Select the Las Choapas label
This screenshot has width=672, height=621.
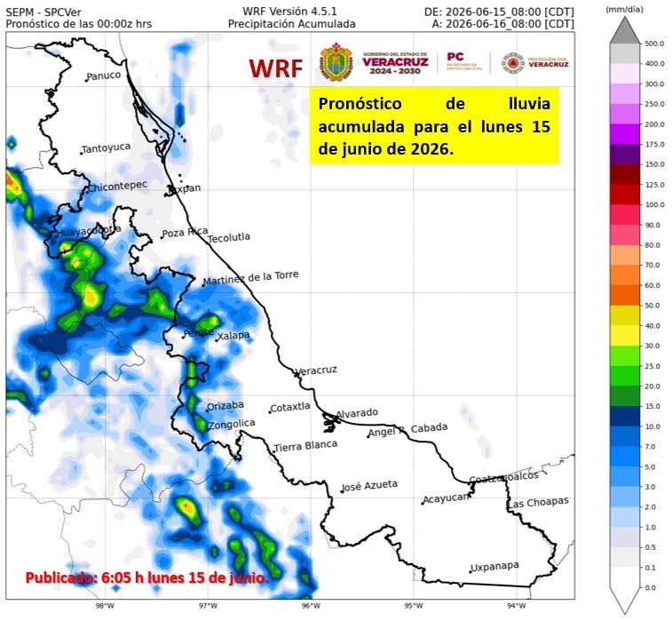(538, 503)
